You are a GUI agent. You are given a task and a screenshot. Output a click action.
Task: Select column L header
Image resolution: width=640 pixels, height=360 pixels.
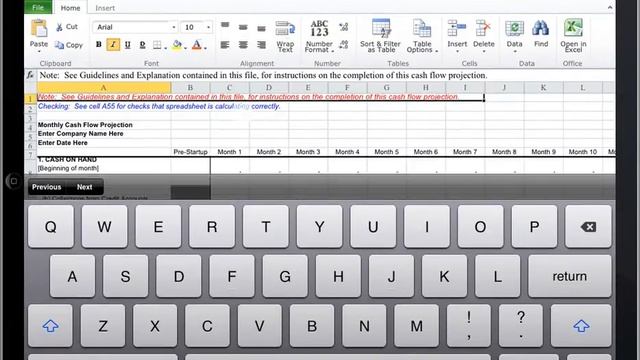coord(583,87)
